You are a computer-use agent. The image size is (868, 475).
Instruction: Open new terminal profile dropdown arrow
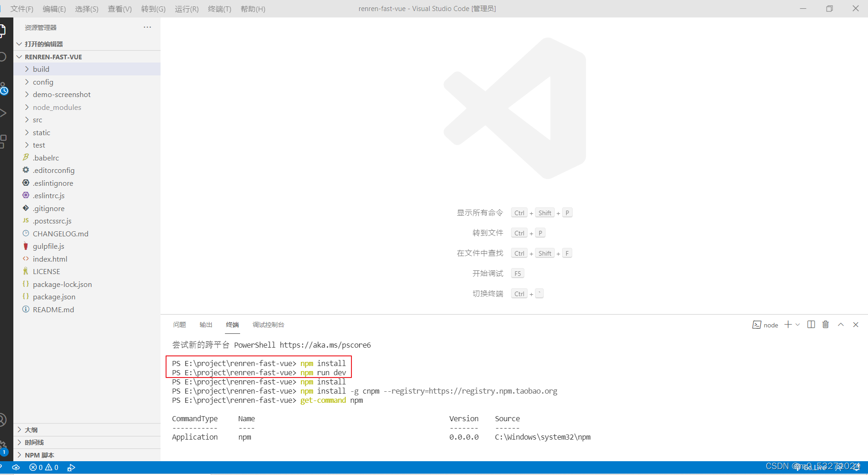798,325
